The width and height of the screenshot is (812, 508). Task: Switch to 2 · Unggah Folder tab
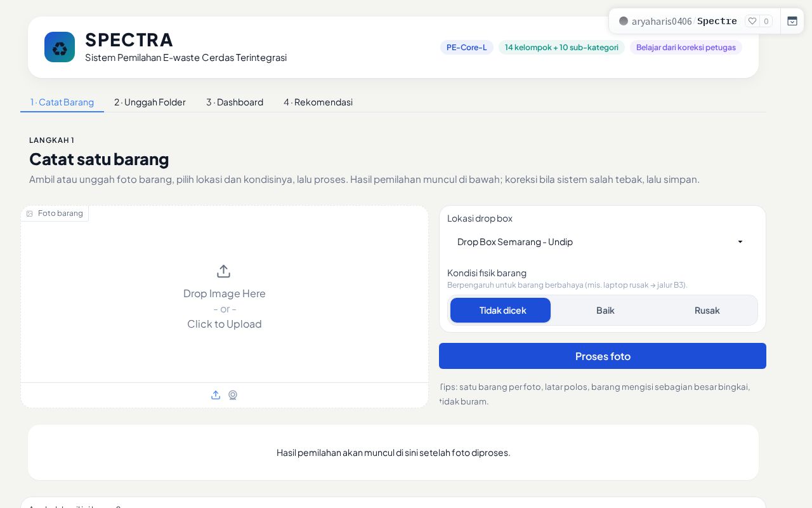coord(150,102)
